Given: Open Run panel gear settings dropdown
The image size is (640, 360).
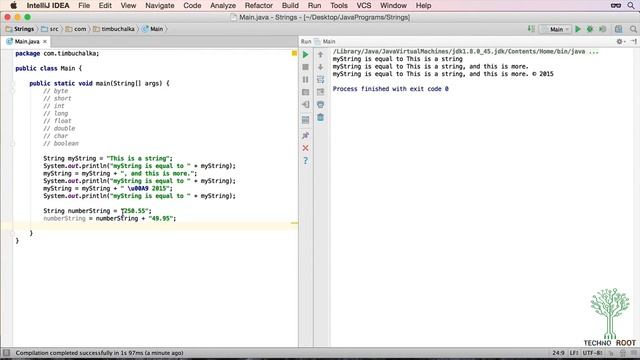Looking at the screenshot, I should coord(620,41).
